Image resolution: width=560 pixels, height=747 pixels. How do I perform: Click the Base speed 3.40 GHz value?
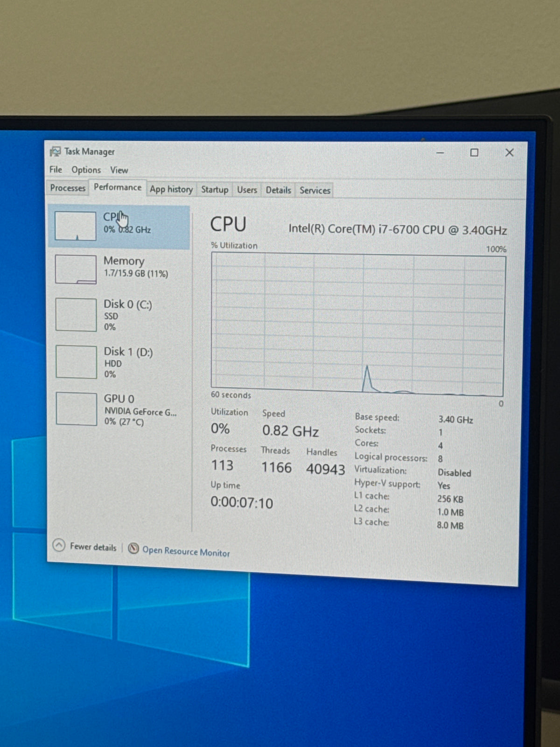point(455,420)
